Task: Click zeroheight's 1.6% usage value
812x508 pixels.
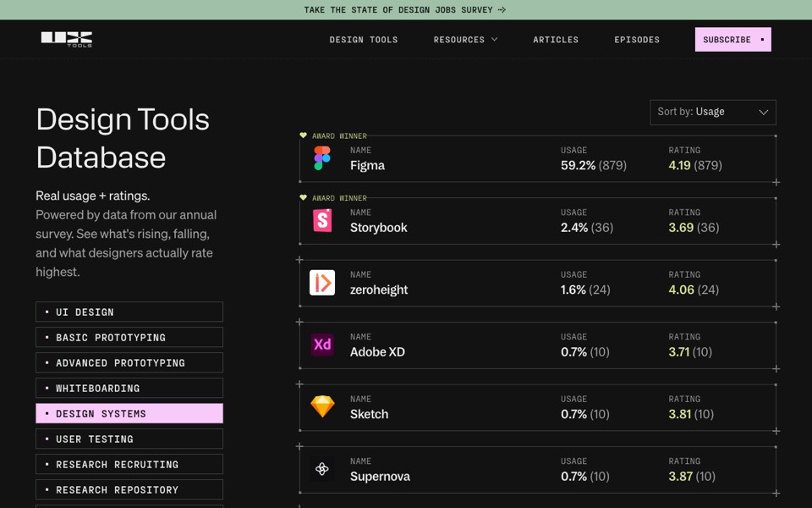Action: [x=573, y=290]
